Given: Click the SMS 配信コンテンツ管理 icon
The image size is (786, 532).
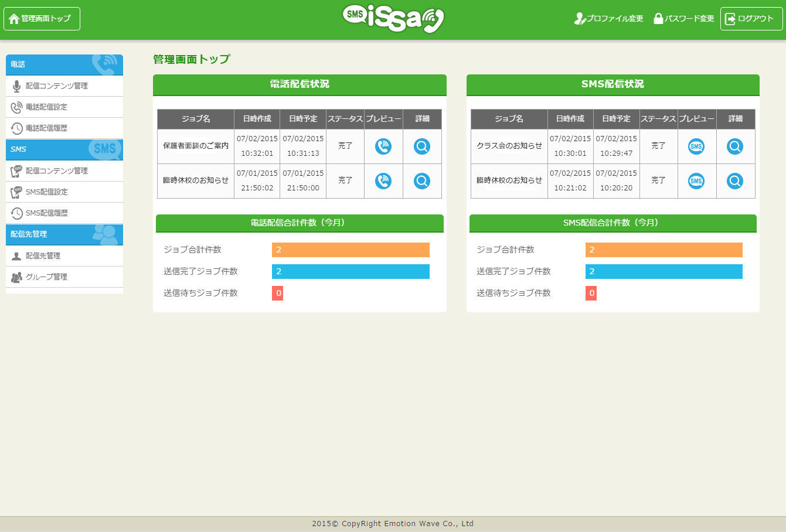Looking at the screenshot, I should tap(16, 171).
